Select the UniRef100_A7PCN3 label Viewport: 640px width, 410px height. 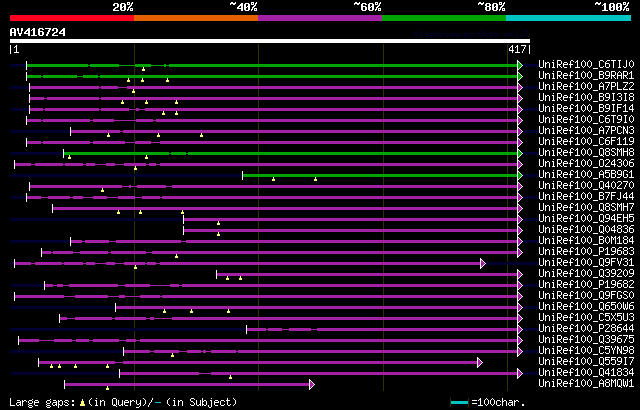coord(586,131)
